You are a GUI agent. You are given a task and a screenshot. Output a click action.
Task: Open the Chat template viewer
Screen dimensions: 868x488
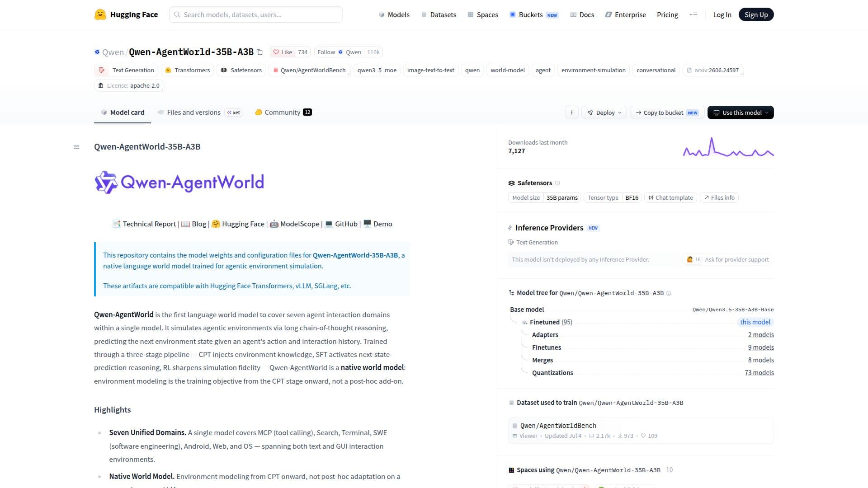pyautogui.click(x=670, y=197)
